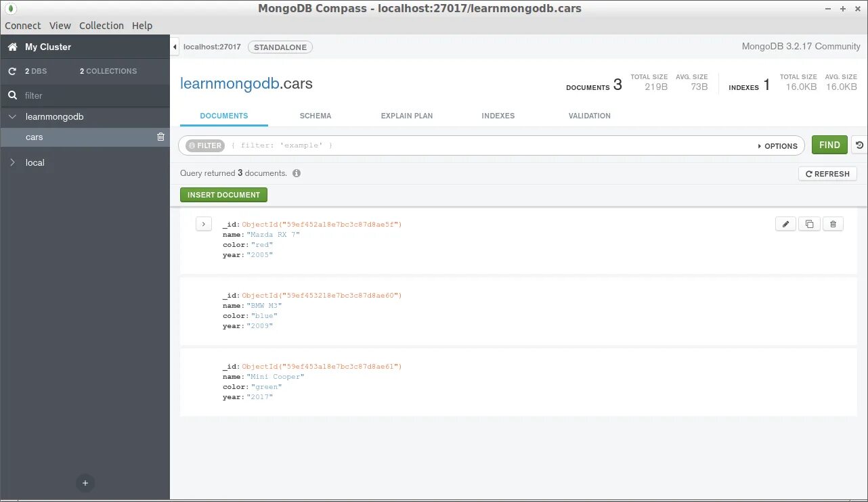The image size is (868, 502).
Task: Open the learnmongodb database link in header
Action: click(x=230, y=85)
